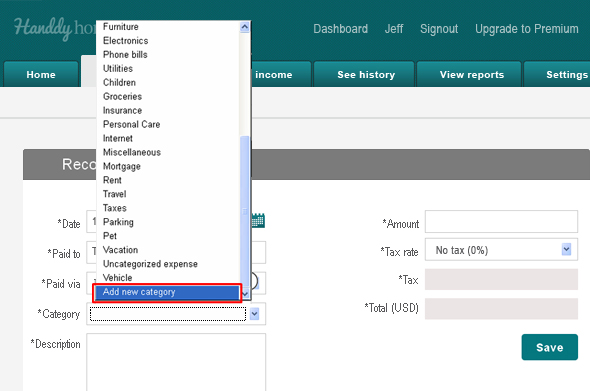The height and width of the screenshot is (391, 590).
Task: Select Add new category option
Action: tap(167, 292)
